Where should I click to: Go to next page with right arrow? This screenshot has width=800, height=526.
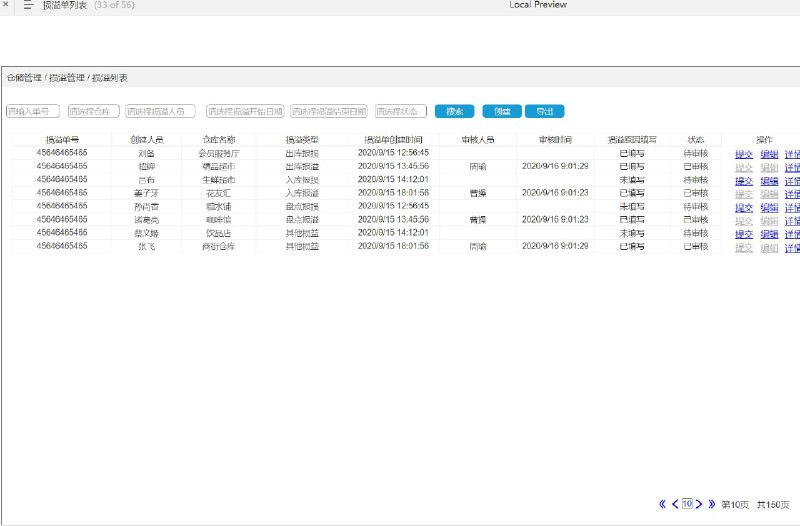699,504
